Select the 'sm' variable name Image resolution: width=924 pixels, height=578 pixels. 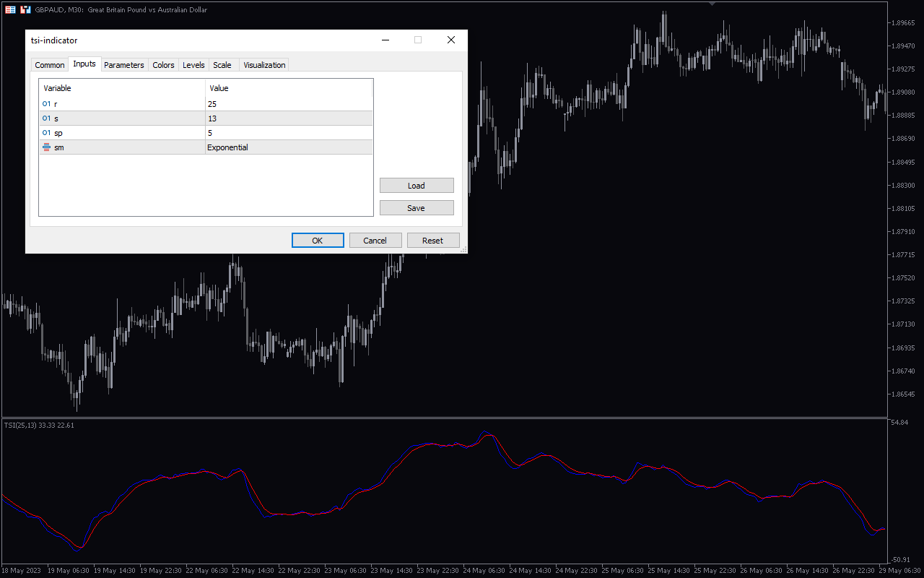coord(59,147)
